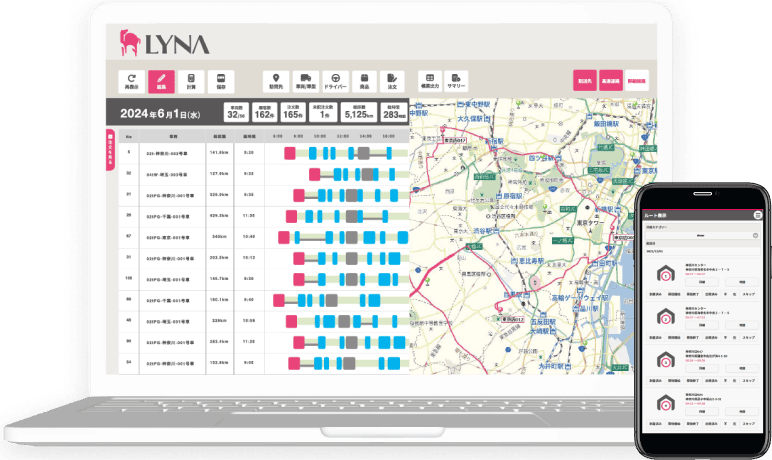Tap stop 3 house icon on phone
Image resolution: width=772 pixels, height=460 pixels.
coord(666,360)
